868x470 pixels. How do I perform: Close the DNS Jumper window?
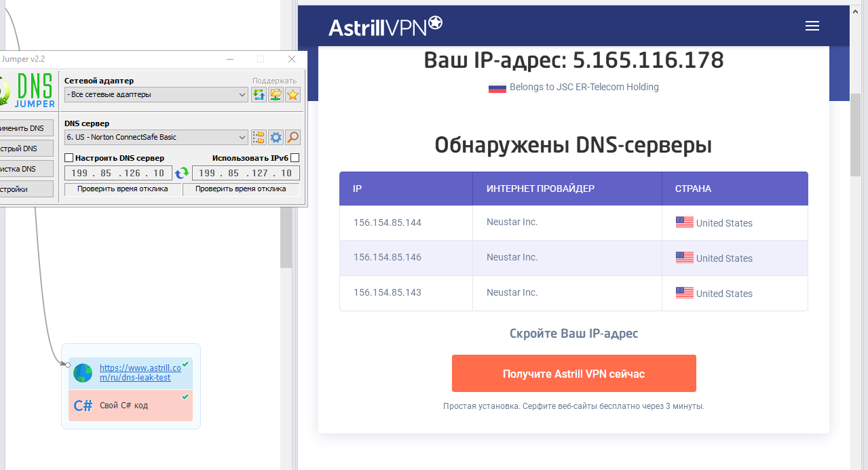(292, 59)
